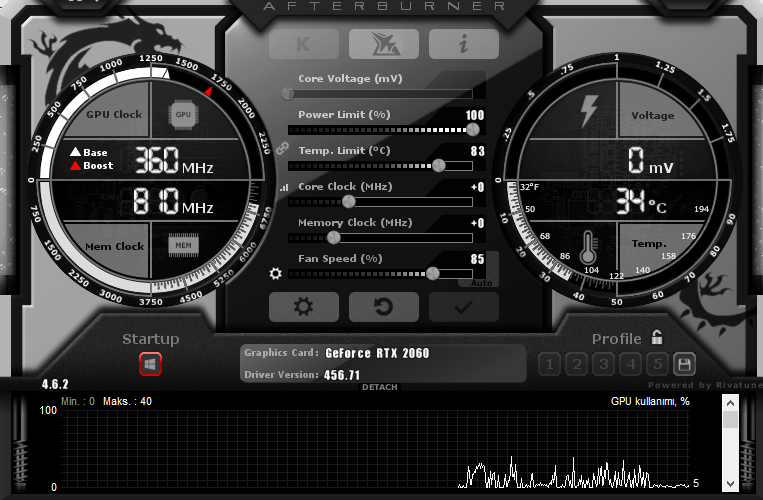The height and width of the screenshot is (500, 763).
Task: Toggle the fan speed Auto button
Action: [x=481, y=283]
